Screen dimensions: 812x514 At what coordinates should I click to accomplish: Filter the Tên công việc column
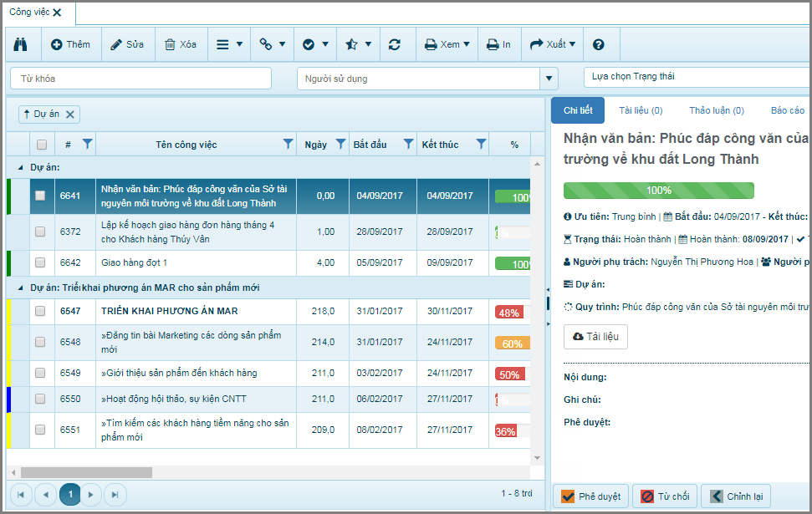point(288,144)
